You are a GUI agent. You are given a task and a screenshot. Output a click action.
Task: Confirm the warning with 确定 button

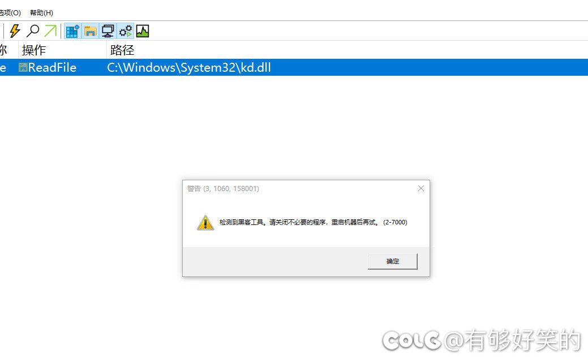tap(392, 261)
